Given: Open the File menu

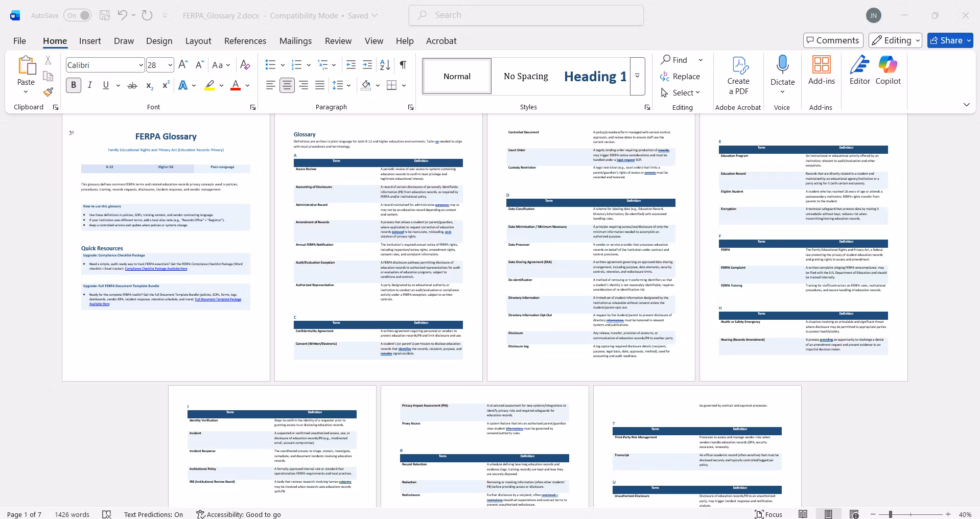Looking at the screenshot, I should (19, 41).
